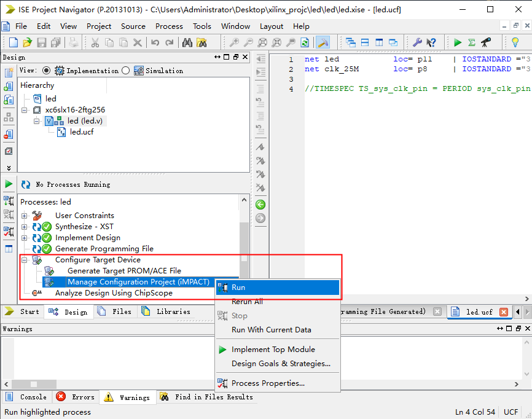Viewport: 532px width, 419px height.
Task: Open the Process menu
Action: pos(169,26)
